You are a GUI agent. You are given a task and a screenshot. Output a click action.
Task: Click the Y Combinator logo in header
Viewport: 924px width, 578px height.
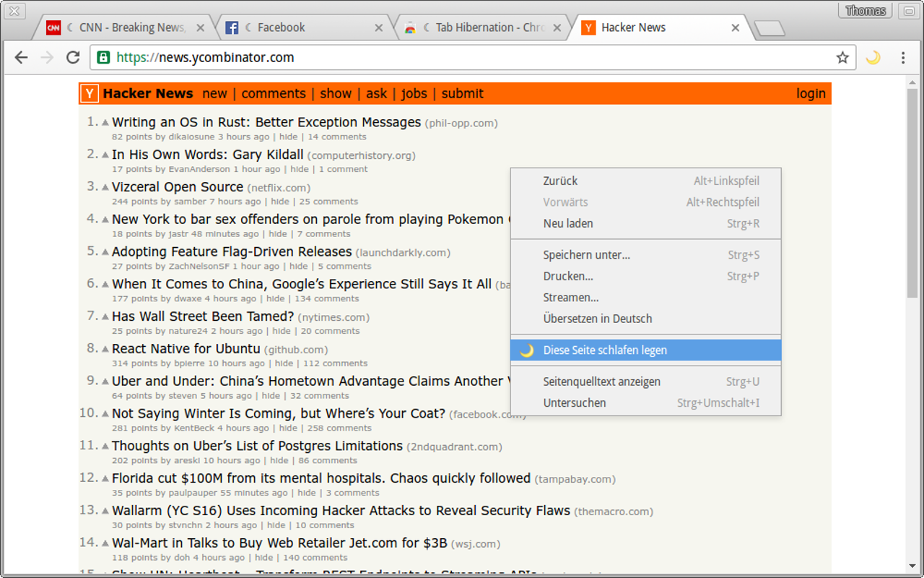(x=90, y=93)
